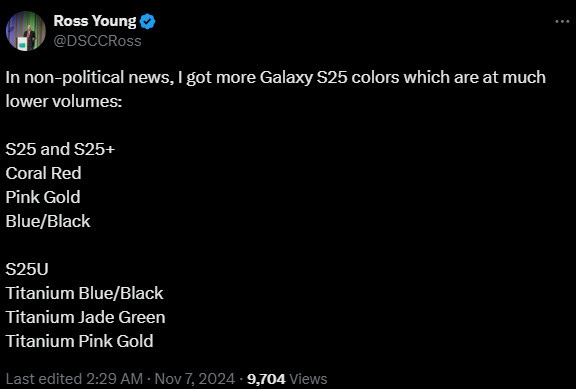This screenshot has width=576, height=389.
Task: View edit history via Last edited
Action: pyautogui.click(x=43, y=379)
